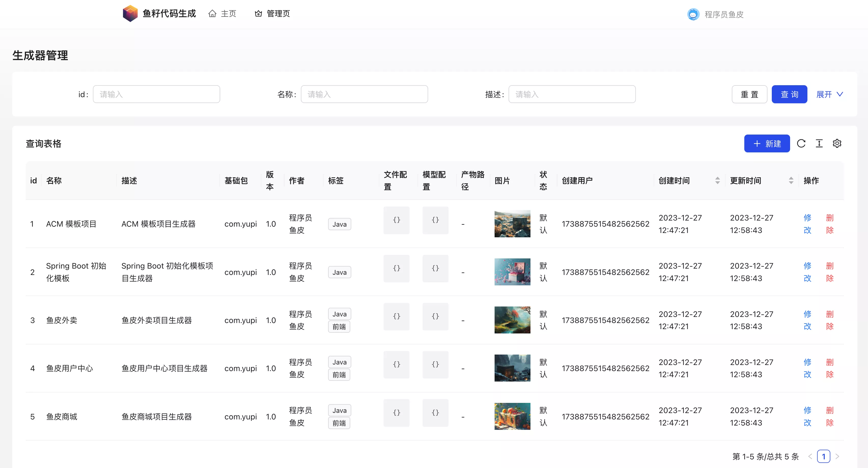Click the 鱼籽代码生成 cube logo
This screenshot has width=868, height=468.
pos(130,13)
